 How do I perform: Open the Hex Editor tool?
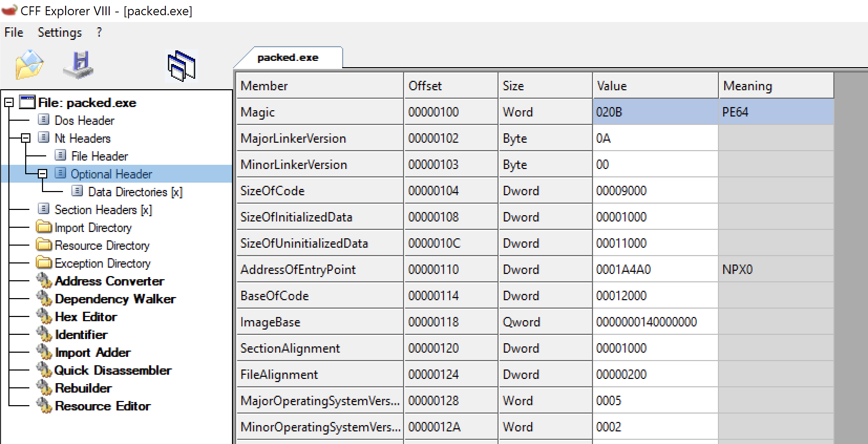tap(86, 317)
